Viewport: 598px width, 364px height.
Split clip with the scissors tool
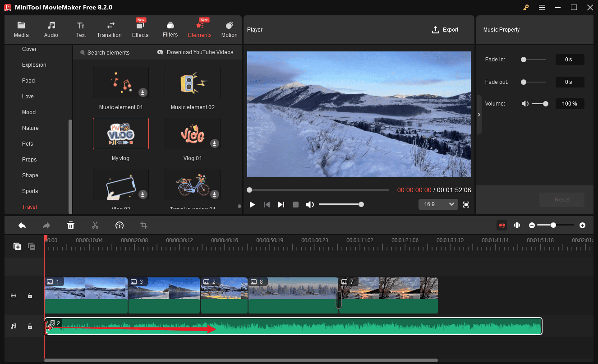95,225
